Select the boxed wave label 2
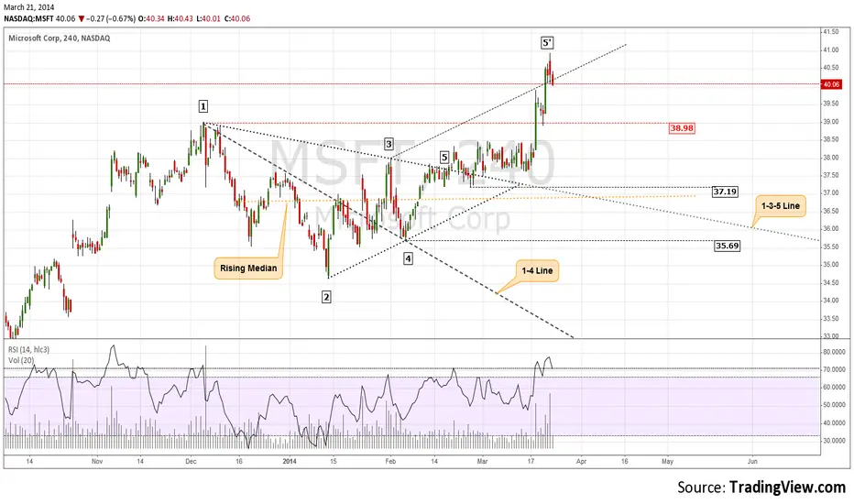This screenshot has height=504, width=854. click(326, 297)
